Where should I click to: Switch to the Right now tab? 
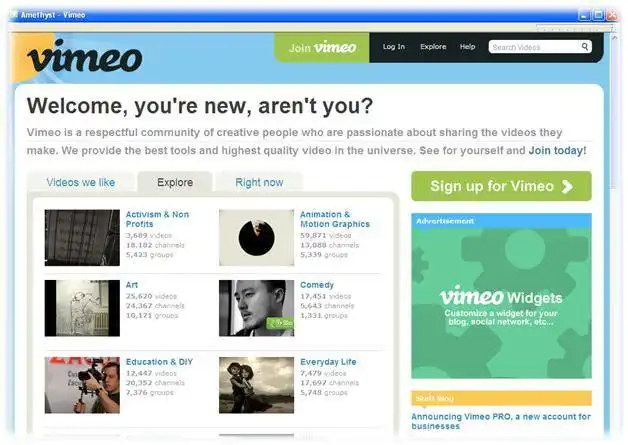coord(259,182)
